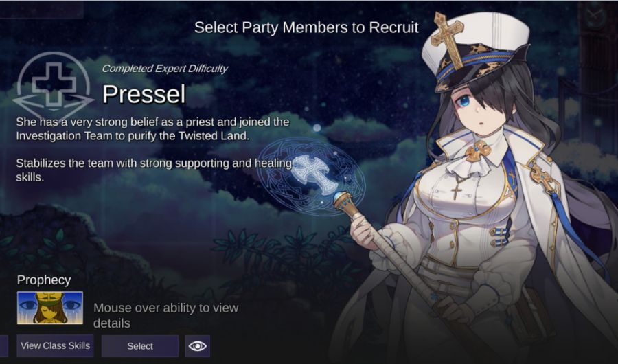Click the golden brooch on Pressel's collar
This screenshot has height=364, width=618.
(477, 151)
